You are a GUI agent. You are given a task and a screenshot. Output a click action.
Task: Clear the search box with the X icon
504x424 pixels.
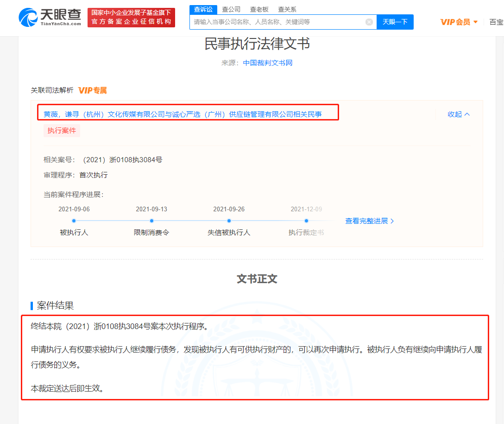(x=369, y=22)
